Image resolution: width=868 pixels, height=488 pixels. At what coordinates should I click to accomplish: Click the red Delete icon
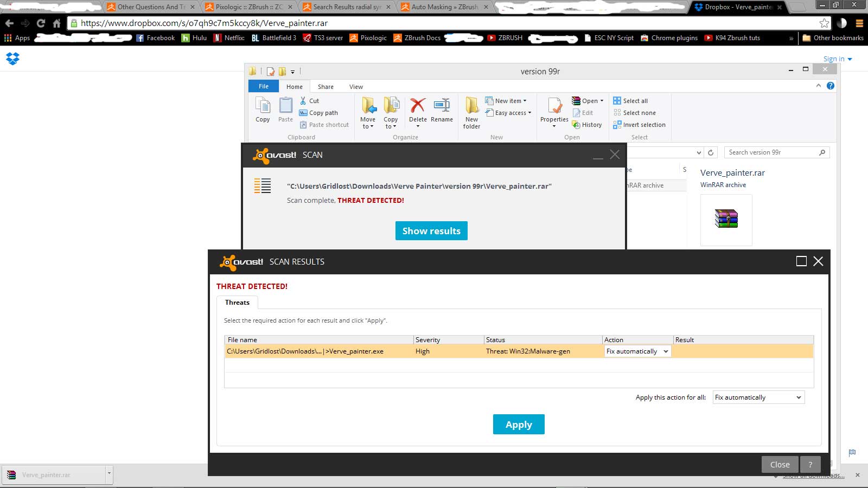[418, 105]
